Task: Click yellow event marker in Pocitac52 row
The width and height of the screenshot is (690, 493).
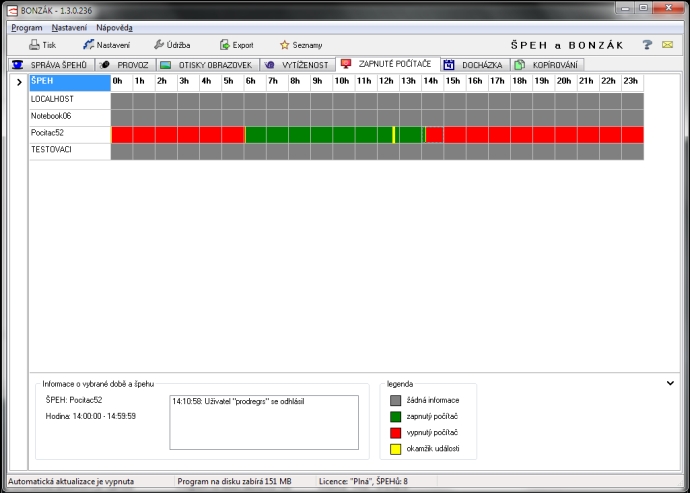Action: click(x=393, y=135)
